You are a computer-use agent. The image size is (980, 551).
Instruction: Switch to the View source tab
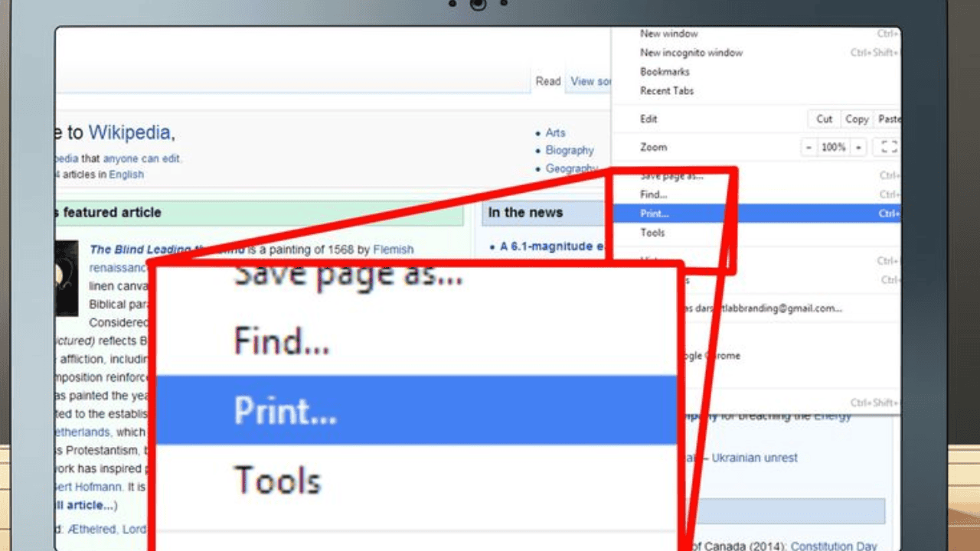coord(590,80)
